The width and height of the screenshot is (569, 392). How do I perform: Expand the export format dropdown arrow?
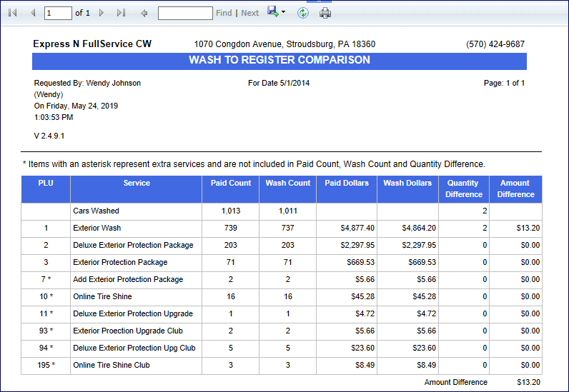tap(284, 12)
